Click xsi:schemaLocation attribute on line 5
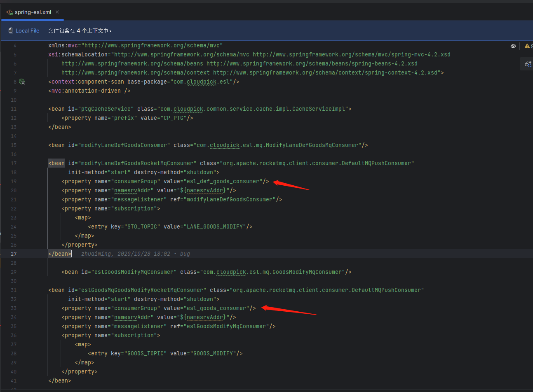This screenshot has height=392, width=533. 78,54
